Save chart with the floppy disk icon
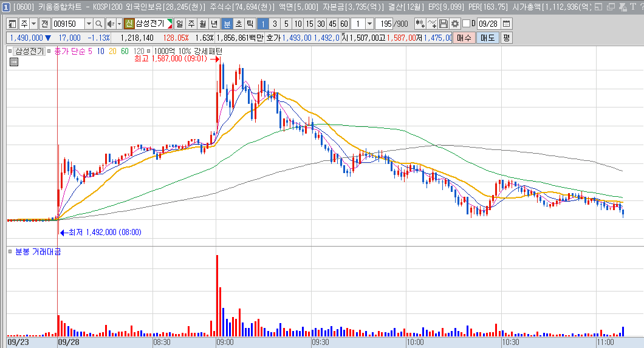This screenshot has height=348, width=644. pyautogui.click(x=443, y=24)
